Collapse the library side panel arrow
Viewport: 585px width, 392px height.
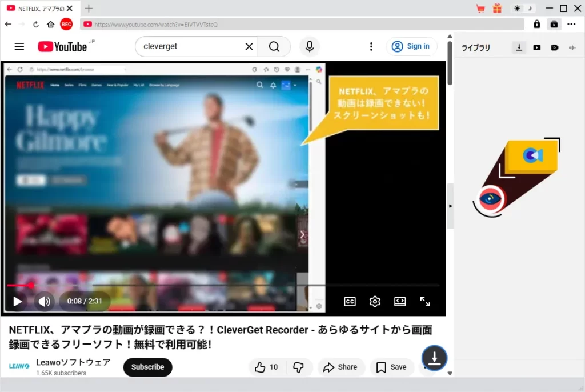pos(450,206)
